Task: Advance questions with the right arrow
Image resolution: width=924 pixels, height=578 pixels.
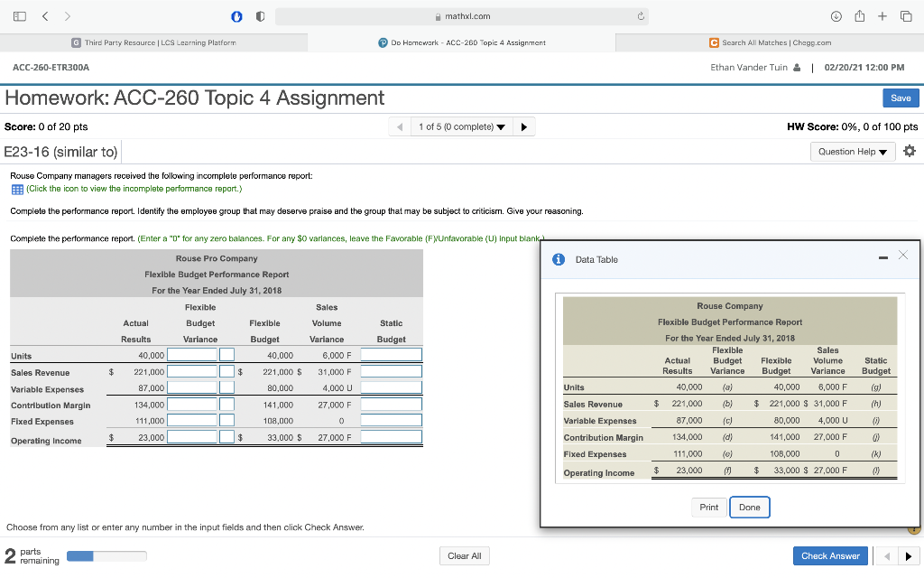Action: (525, 126)
